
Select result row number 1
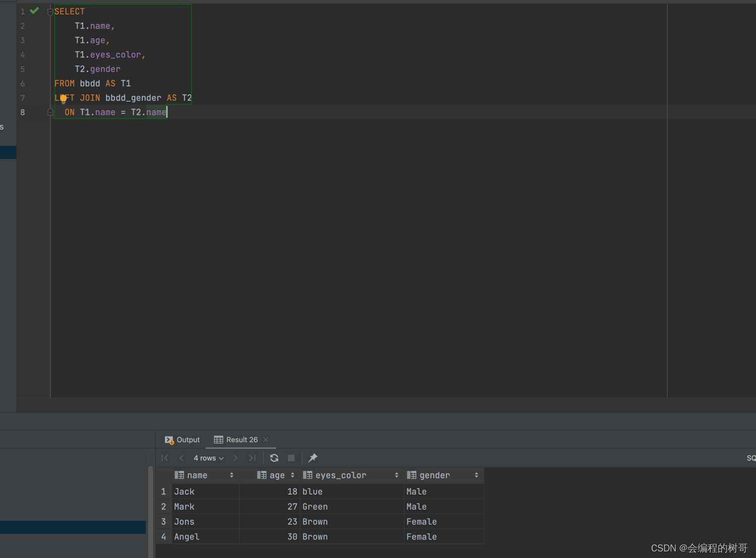click(164, 492)
